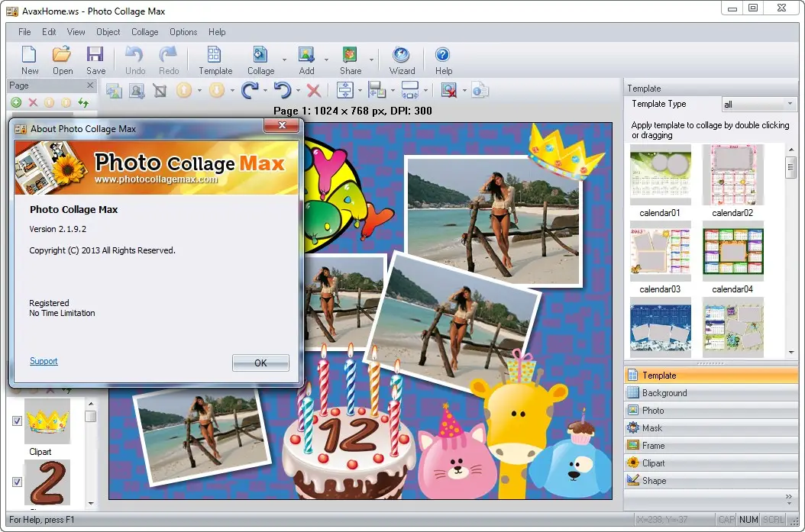The height and width of the screenshot is (532, 805).
Task: Switch to the Shape panel tab
Action: (x=711, y=481)
